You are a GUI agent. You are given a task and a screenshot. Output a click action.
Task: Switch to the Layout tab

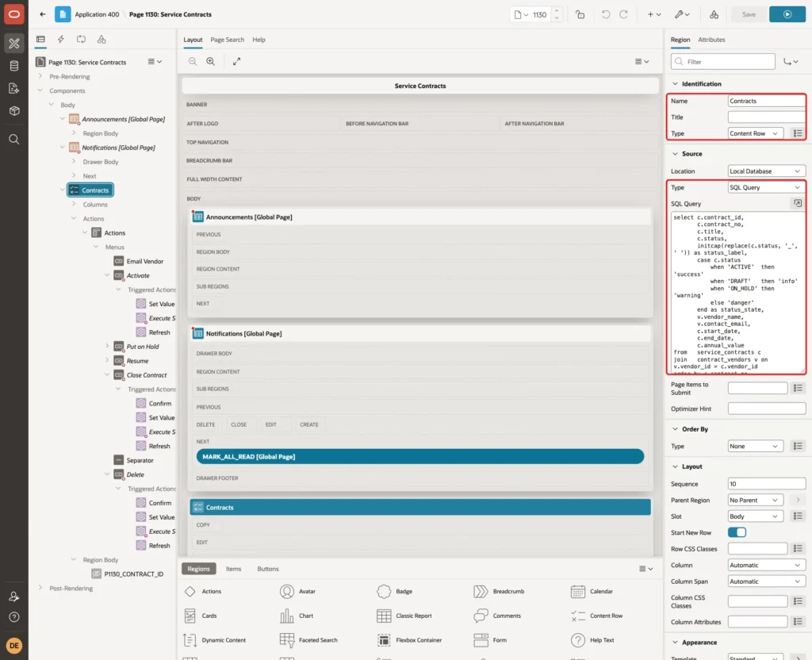pos(193,40)
